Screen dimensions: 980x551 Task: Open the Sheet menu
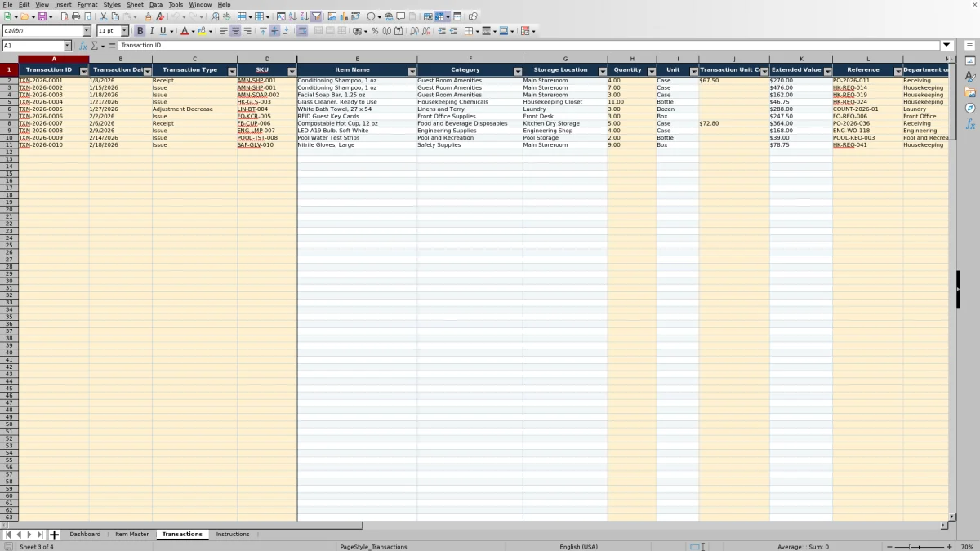coord(135,4)
